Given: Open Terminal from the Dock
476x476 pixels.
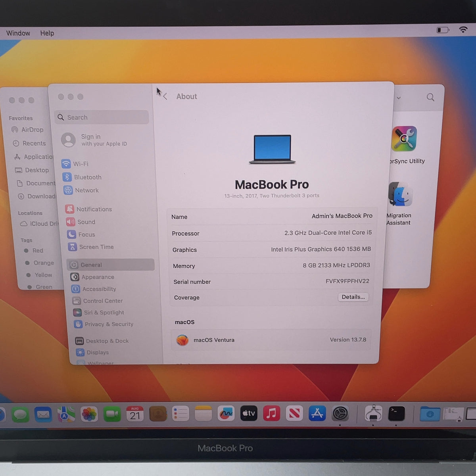Looking at the screenshot, I should pyautogui.click(x=396, y=414).
